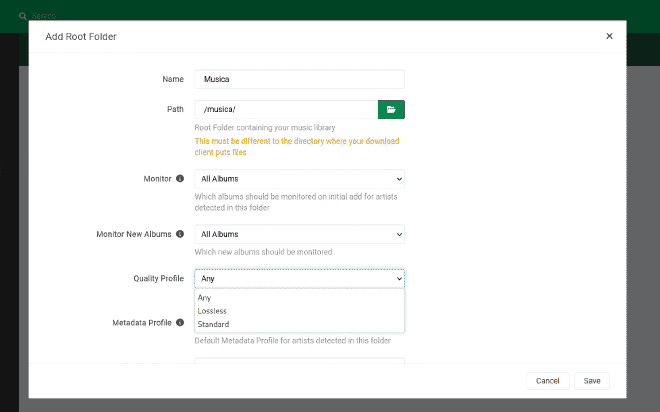Click the Quality Profile label
The image size is (660, 412).
[159, 279]
